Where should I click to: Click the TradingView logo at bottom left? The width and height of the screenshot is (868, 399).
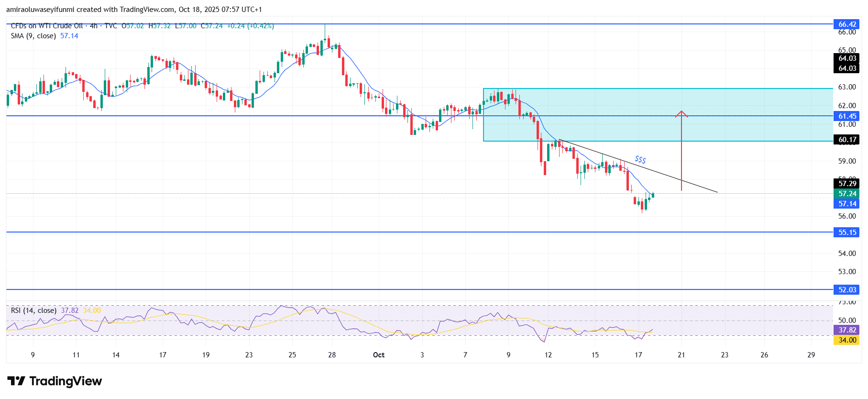(55, 381)
